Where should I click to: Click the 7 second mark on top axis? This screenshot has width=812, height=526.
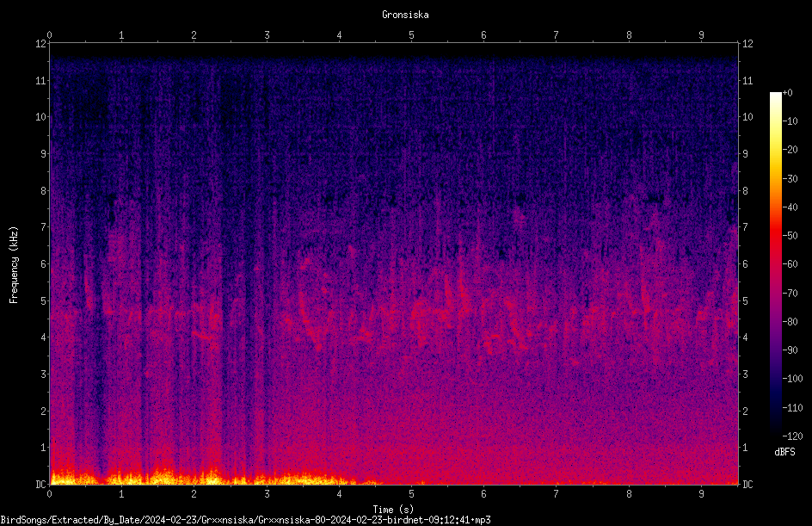[x=557, y=34]
